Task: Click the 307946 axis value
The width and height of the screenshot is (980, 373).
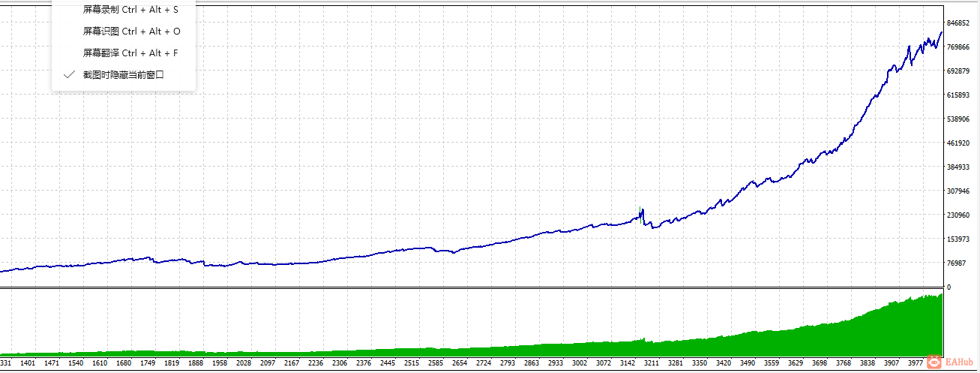Action: [x=958, y=191]
